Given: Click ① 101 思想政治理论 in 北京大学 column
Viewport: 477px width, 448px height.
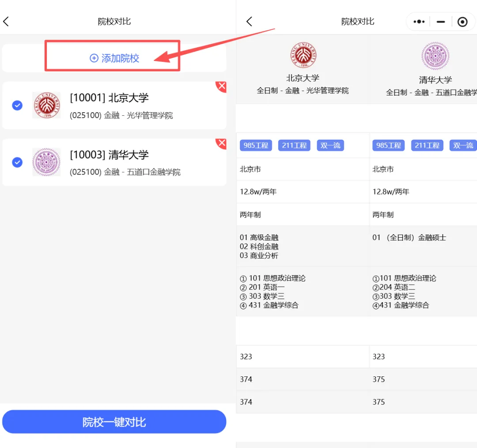Looking at the screenshot, I should (x=273, y=278).
